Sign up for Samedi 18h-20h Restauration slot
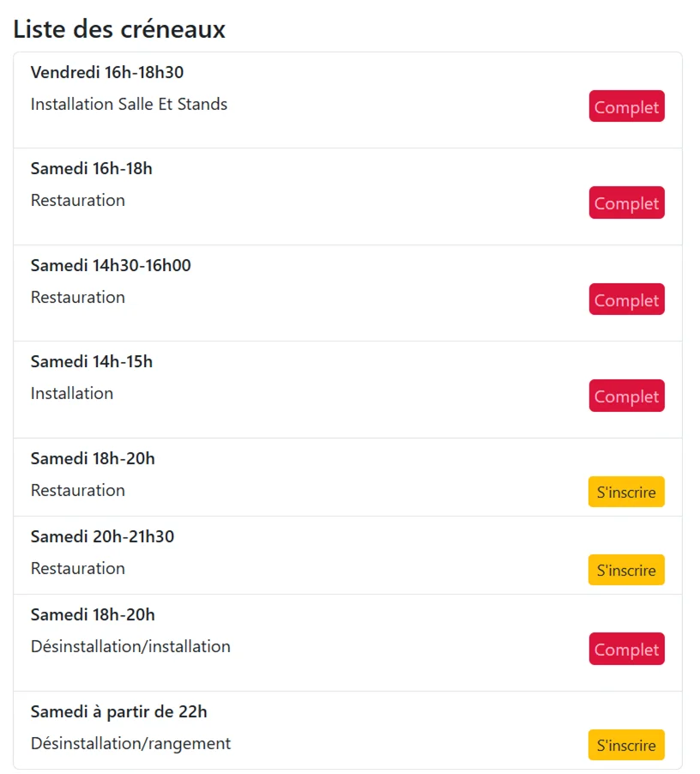Screen dimensions: 700x774 click(x=626, y=492)
